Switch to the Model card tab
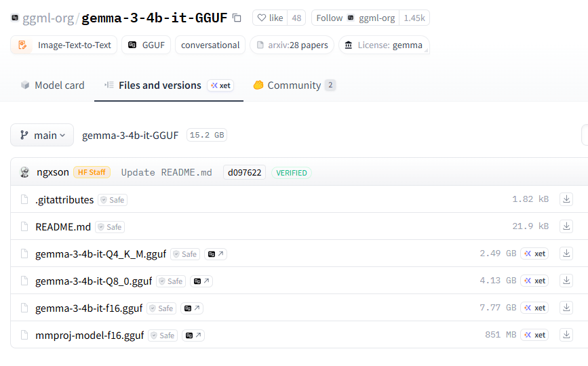 [52, 85]
